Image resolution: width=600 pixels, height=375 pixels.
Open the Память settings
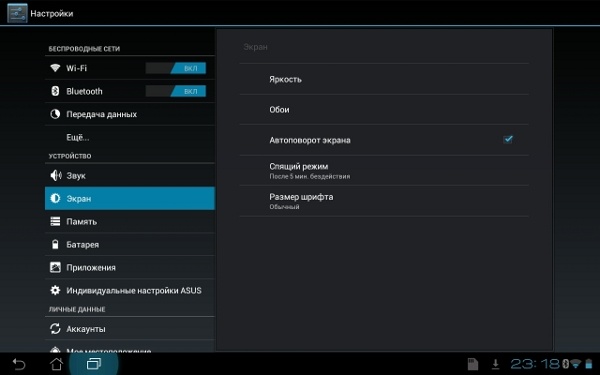pos(130,221)
